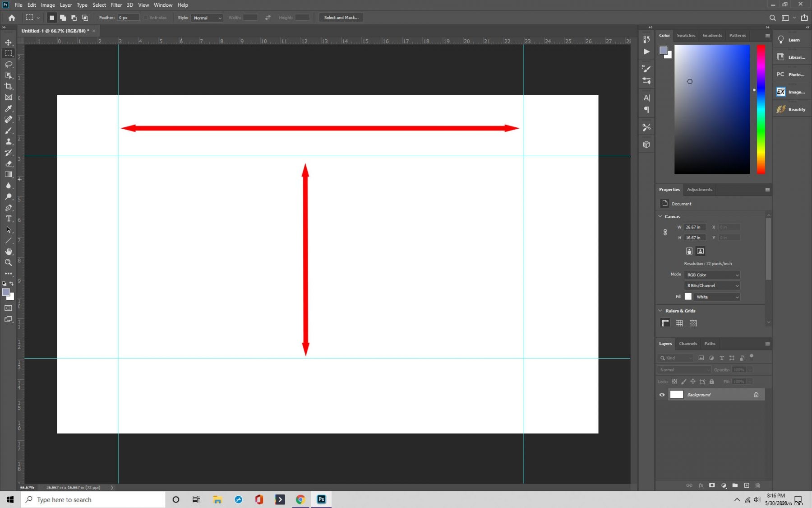Image resolution: width=812 pixels, height=508 pixels.
Task: Open the Style dropdown in options bar
Action: (207, 18)
